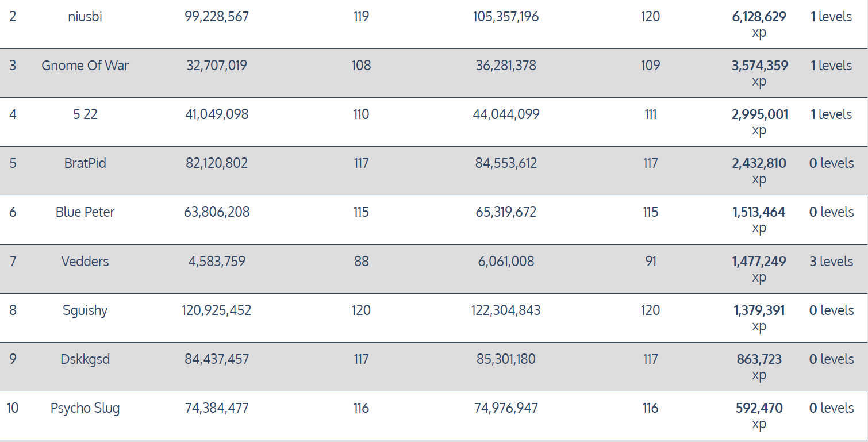View the Vedders player entry
Viewport: 868px width, 442px height.
coord(85,262)
